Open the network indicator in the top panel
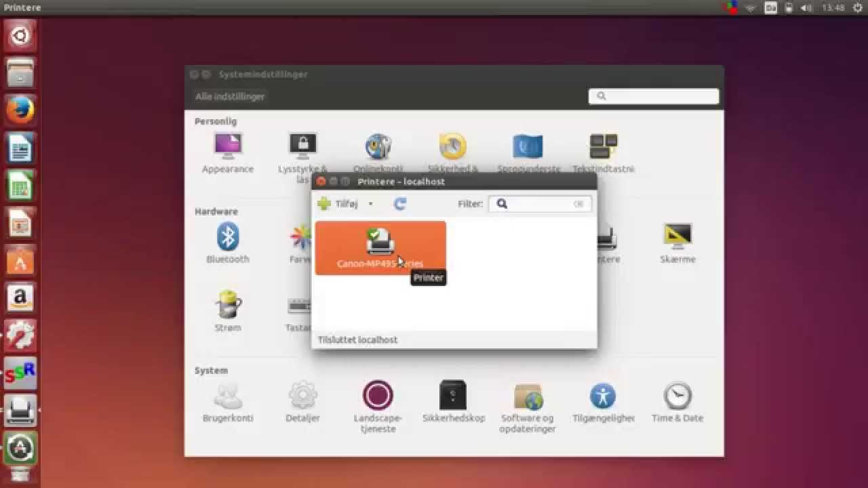868x488 pixels. pyautogui.click(x=751, y=7)
